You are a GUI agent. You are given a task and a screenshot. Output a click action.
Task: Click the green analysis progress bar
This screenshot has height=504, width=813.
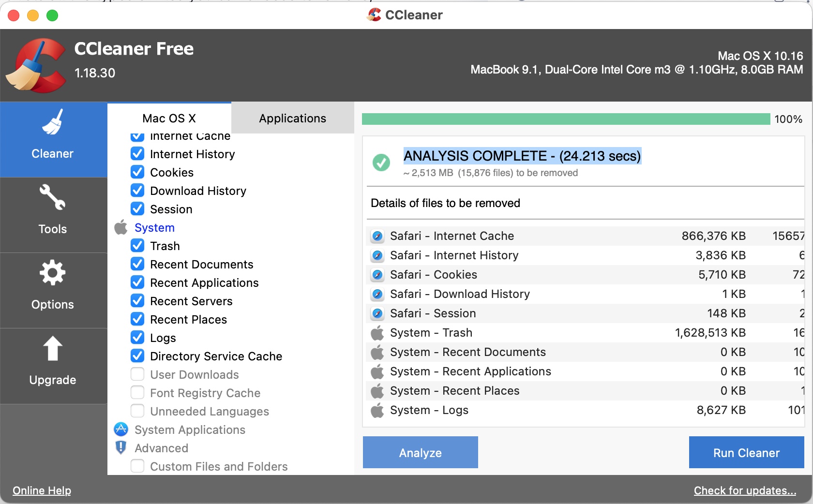[566, 119]
